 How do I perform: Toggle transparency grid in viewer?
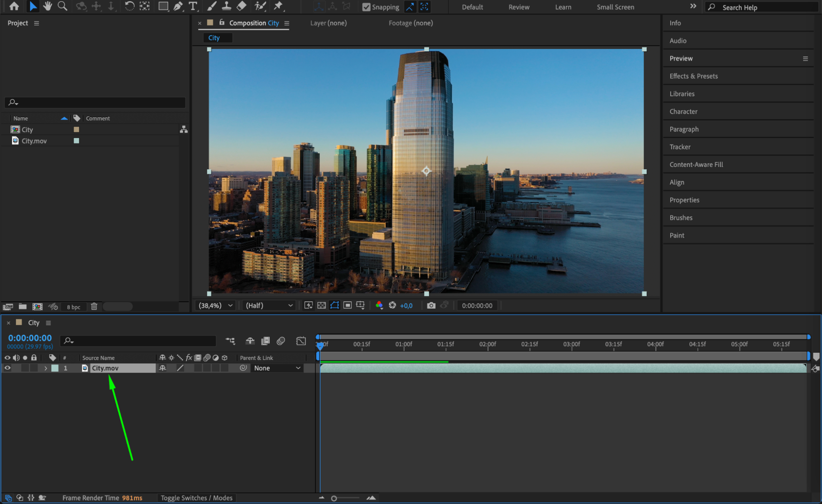(322, 305)
